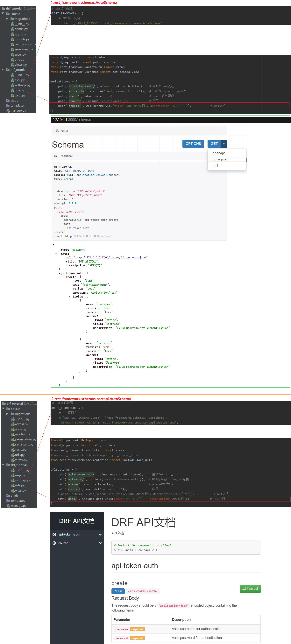
Task: Click the static folder icon in upper project tree
Action: (8, 101)
